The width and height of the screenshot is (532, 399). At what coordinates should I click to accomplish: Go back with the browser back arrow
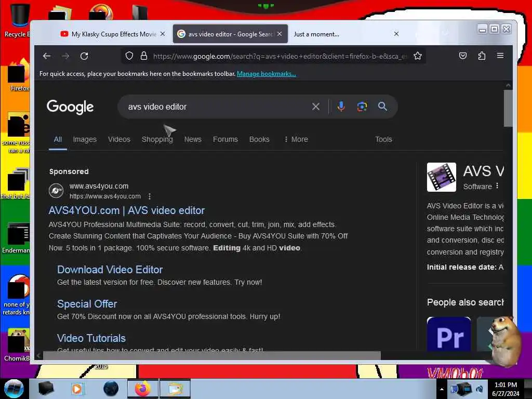coord(47,56)
